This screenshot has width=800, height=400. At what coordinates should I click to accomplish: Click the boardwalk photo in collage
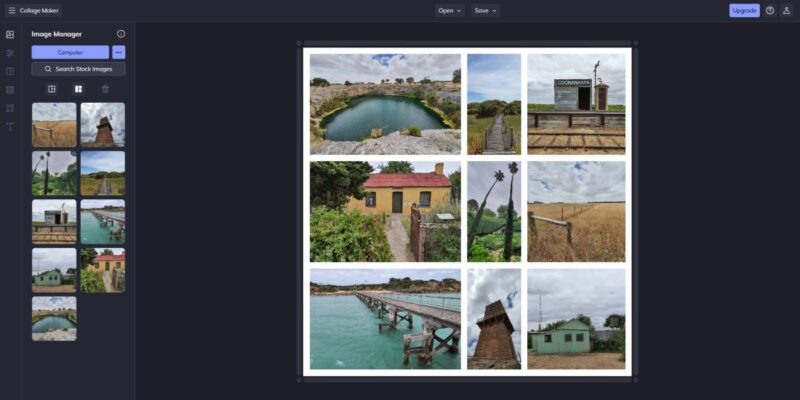point(494,104)
